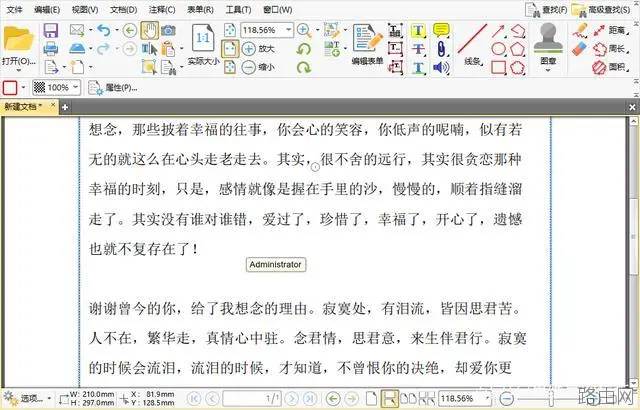Click the red stroke color swatch
This screenshot has height=410, width=640.
click(x=10, y=87)
